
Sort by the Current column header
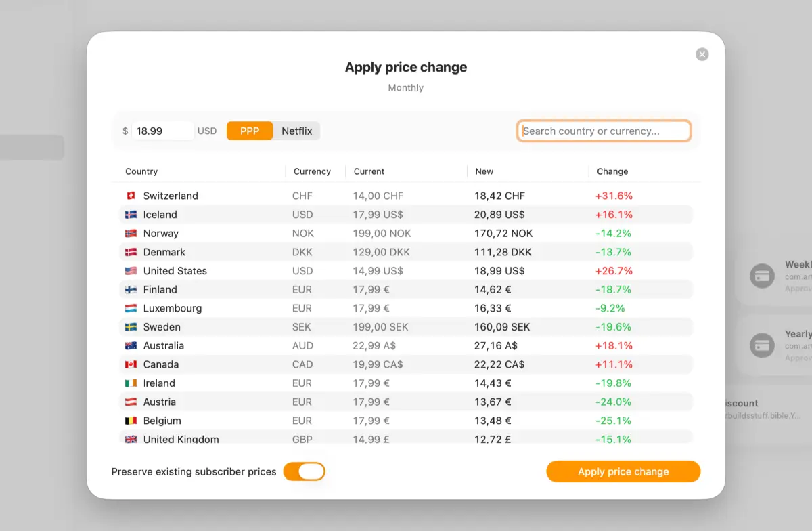pos(369,171)
